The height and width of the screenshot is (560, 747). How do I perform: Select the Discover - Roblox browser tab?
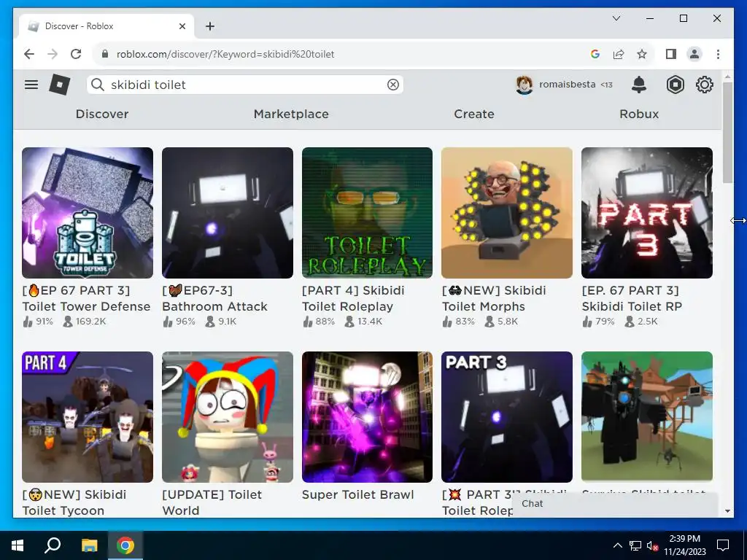107,26
